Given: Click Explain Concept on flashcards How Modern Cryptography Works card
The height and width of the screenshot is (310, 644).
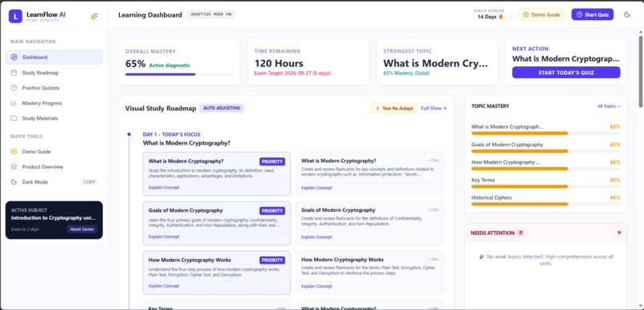Looking at the screenshot, I should [x=316, y=286].
